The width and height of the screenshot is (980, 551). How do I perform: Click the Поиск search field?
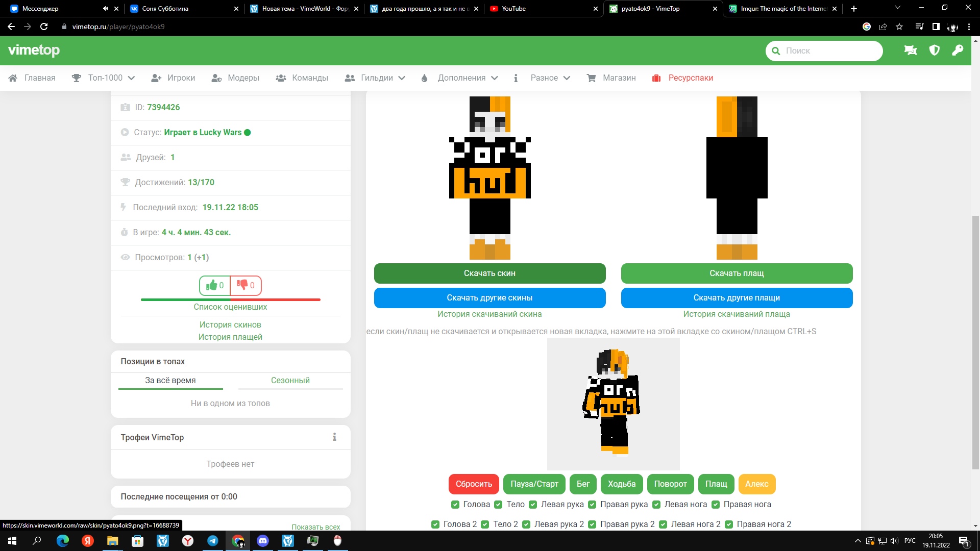point(824,51)
